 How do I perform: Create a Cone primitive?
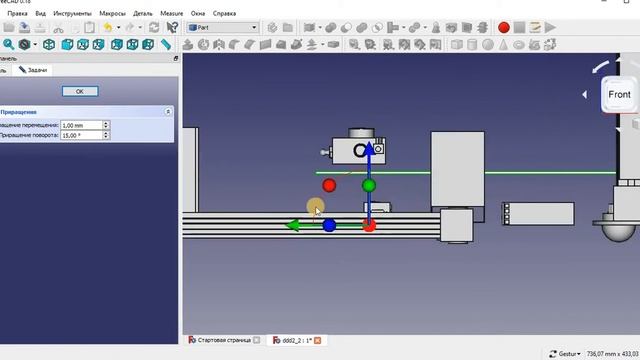(x=503, y=44)
